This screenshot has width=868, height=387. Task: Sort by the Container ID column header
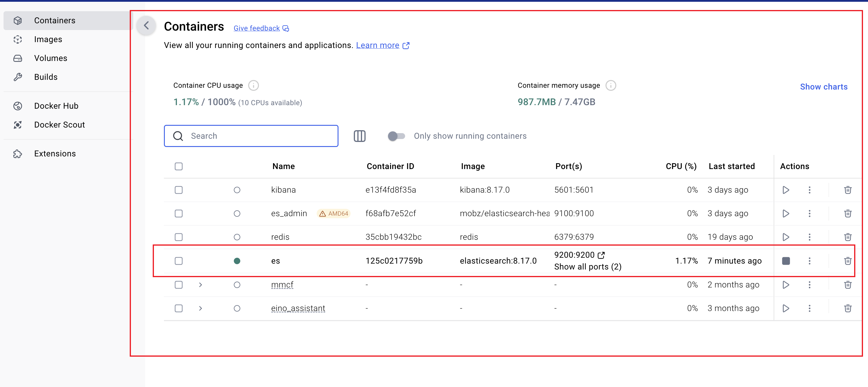click(x=390, y=166)
